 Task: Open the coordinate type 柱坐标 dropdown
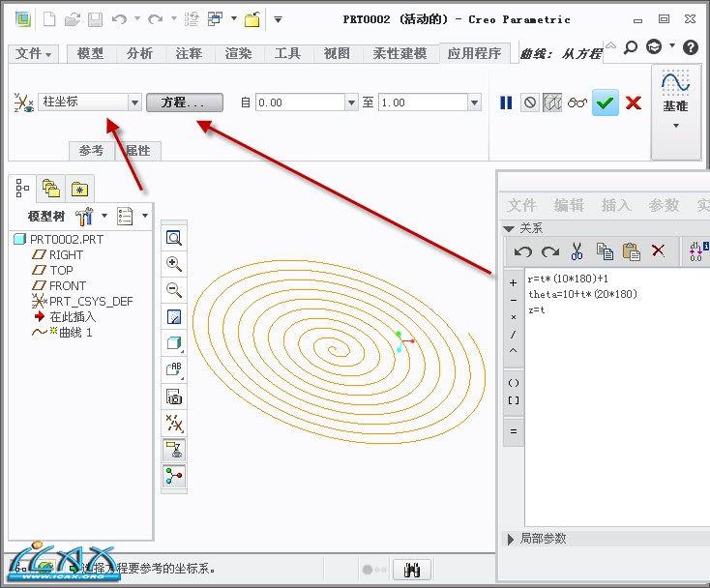134,103
